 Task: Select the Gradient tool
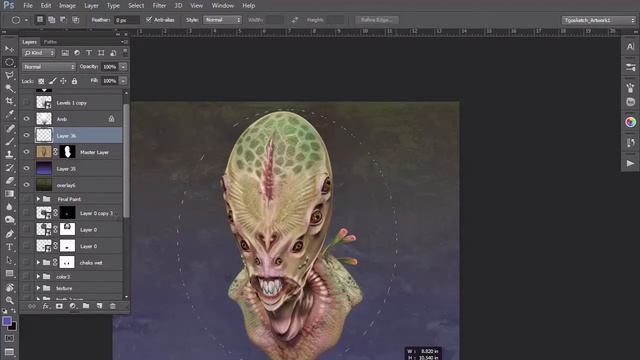coord(9,193)
